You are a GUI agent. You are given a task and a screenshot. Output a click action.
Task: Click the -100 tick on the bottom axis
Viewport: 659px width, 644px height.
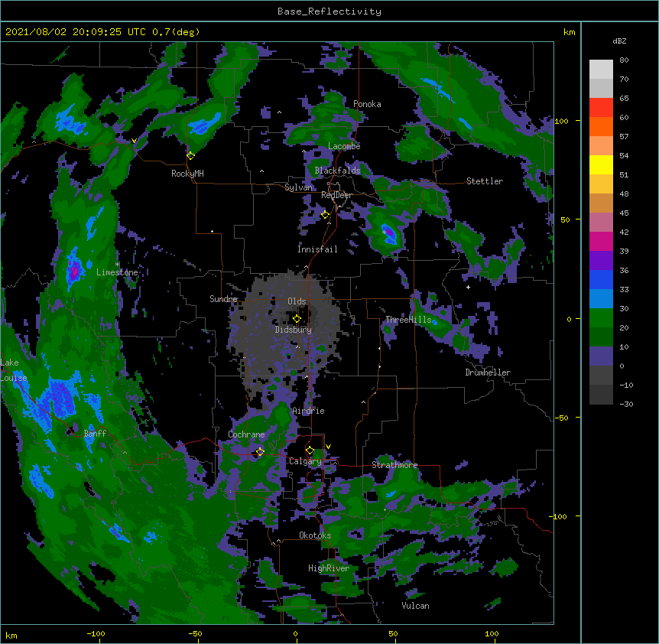click(96, 633)
